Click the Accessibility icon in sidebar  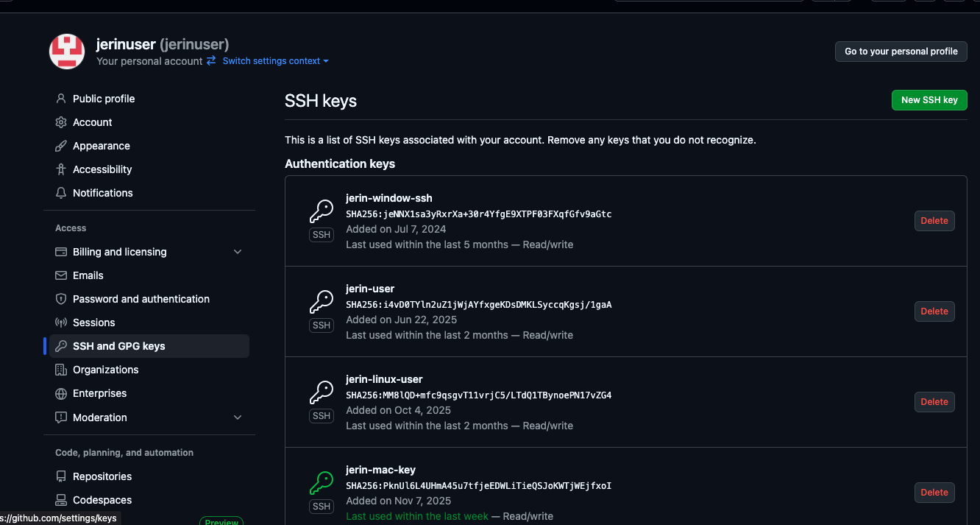(61, 169)
